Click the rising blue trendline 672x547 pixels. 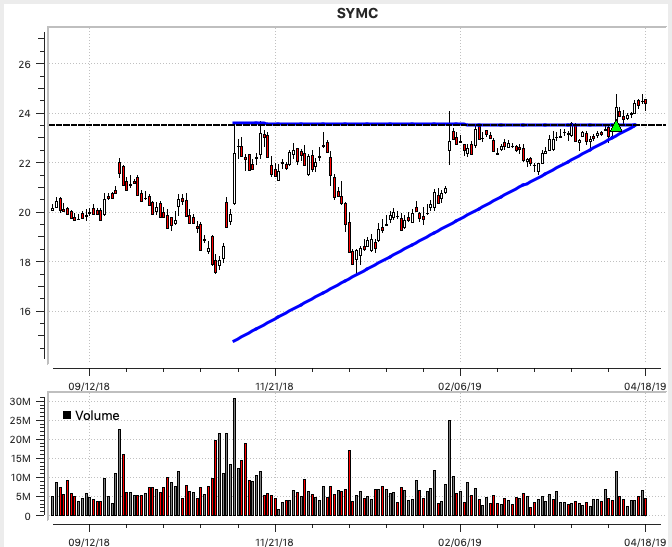[434, 233]
